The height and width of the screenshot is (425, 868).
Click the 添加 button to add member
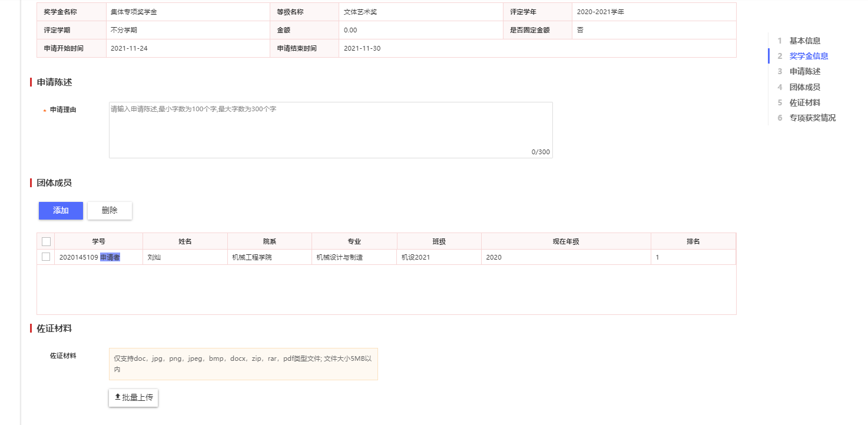click(61, 211)
